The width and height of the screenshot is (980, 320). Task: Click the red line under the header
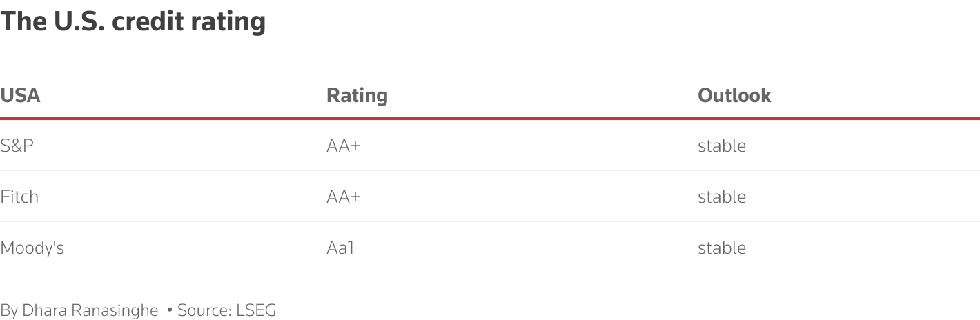point(490,119)
